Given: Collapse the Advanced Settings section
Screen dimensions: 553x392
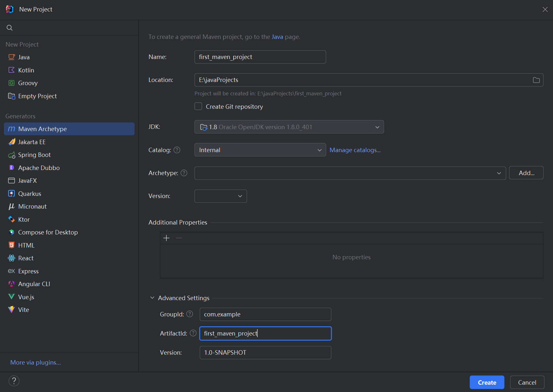Looking at the screenshot, I should click(152, 298).
